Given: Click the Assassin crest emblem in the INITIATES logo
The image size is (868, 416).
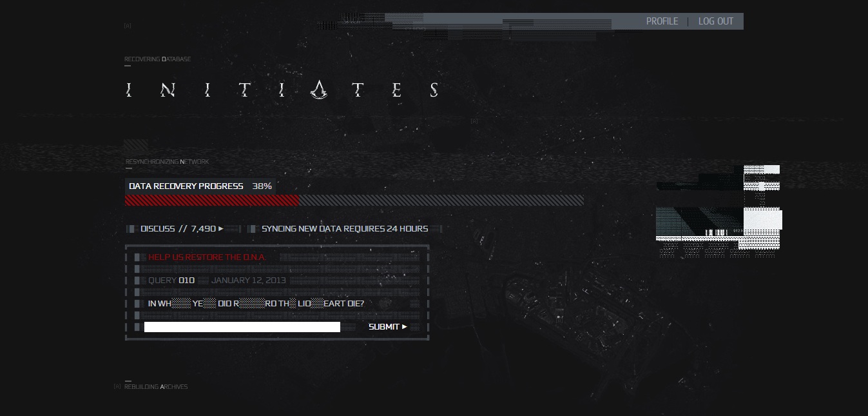Looking at the screenshot, I should [x=318, y=90].
